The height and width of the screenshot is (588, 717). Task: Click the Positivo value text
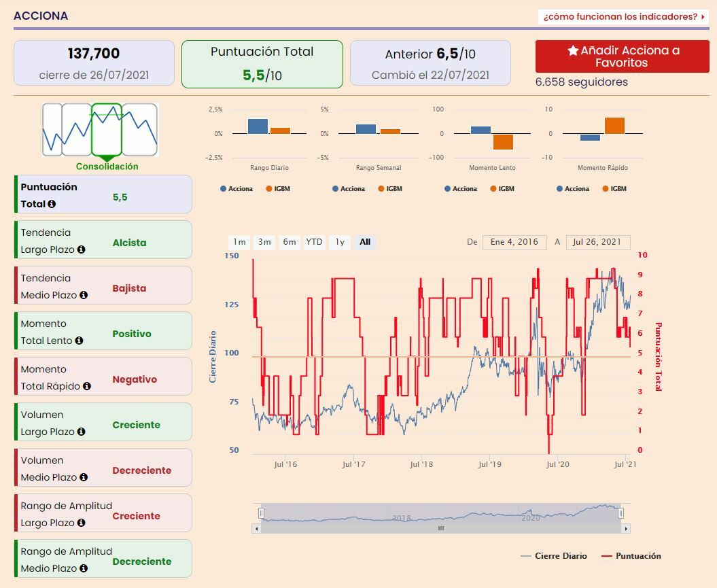(x=132, y=334)
